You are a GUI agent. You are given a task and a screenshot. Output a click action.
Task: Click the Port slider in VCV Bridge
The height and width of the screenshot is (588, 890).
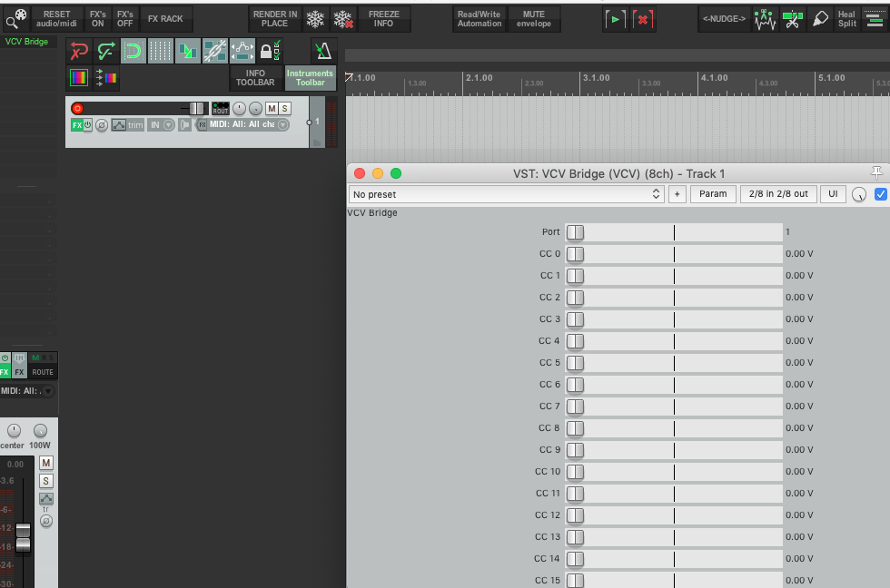[x=674, y=232]
